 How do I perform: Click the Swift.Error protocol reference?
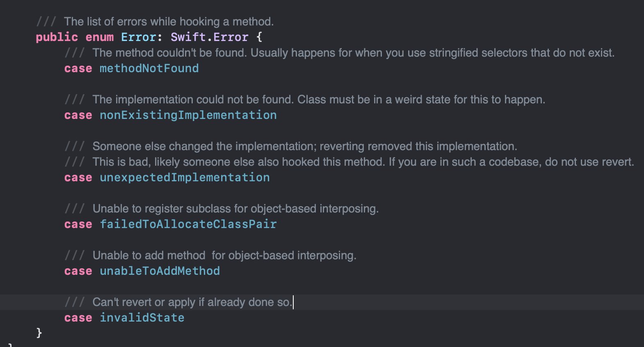click(209, 37)
